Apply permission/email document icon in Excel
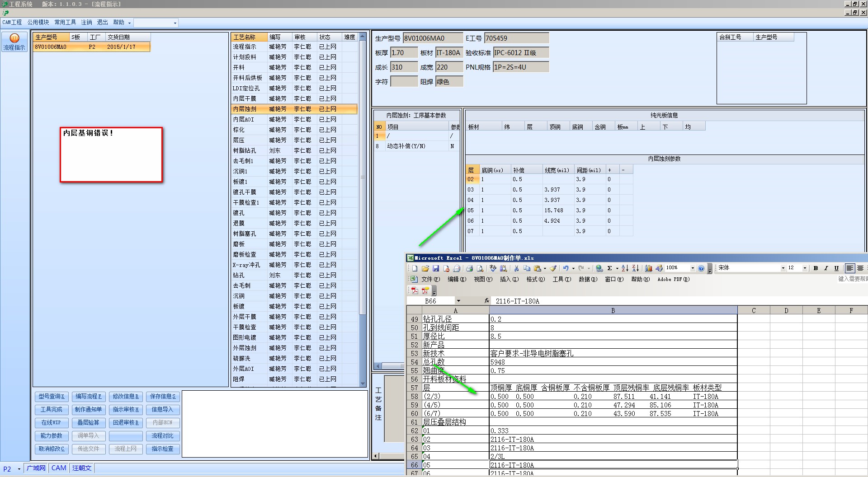The width and height of the screenshot is (868, 477). point(446,268)
